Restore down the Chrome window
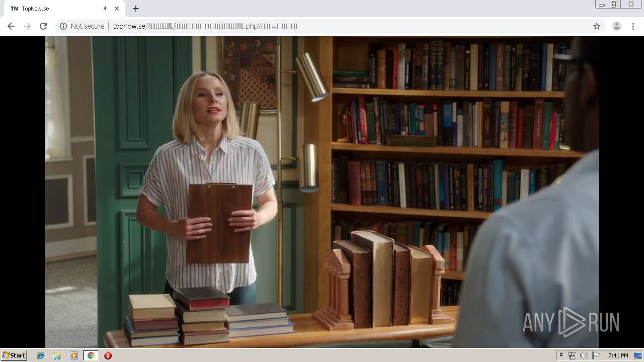 614,5
